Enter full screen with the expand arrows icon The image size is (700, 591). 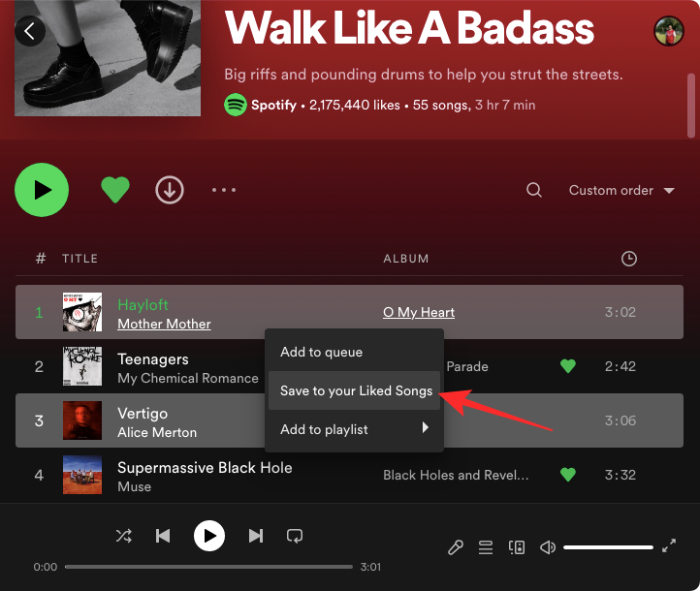tap(669, 545)
